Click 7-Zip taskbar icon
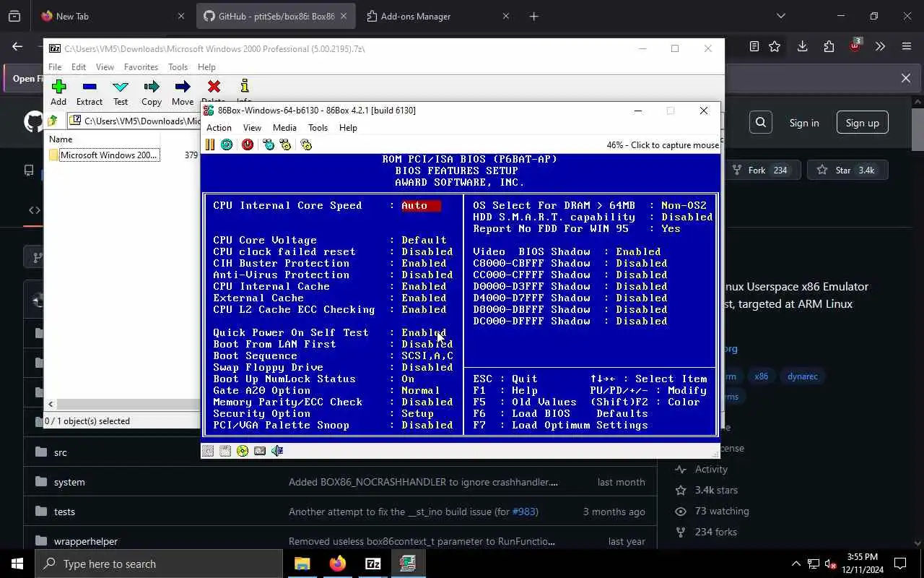 372,564
